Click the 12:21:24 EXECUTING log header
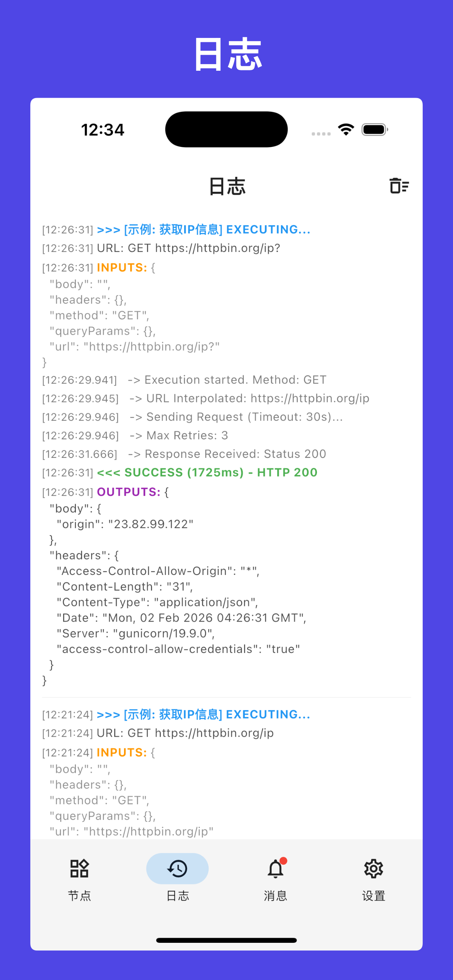Viewport: 453px width, 980px height. click(x=177, y=715)
